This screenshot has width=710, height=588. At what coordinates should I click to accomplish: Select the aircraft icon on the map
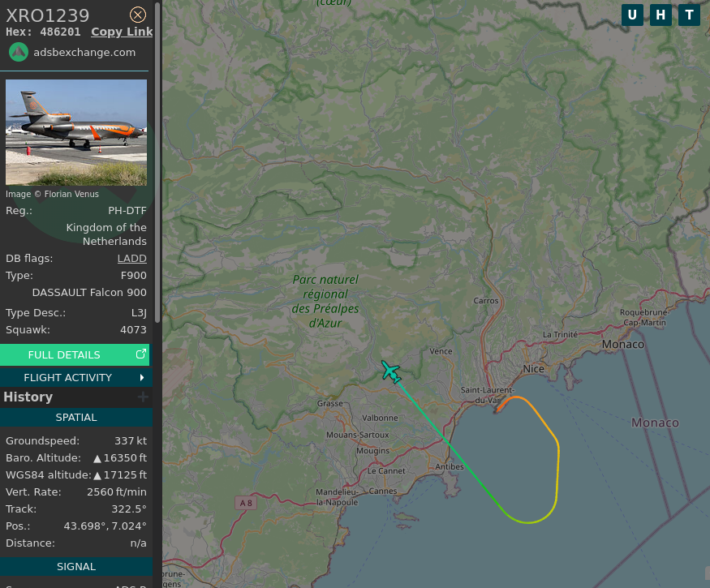click(x=391, y=372)
